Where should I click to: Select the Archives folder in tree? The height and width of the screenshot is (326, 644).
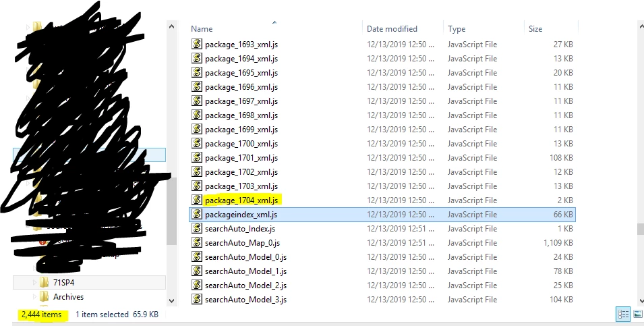pyautogui.click(x=68, y=296)
